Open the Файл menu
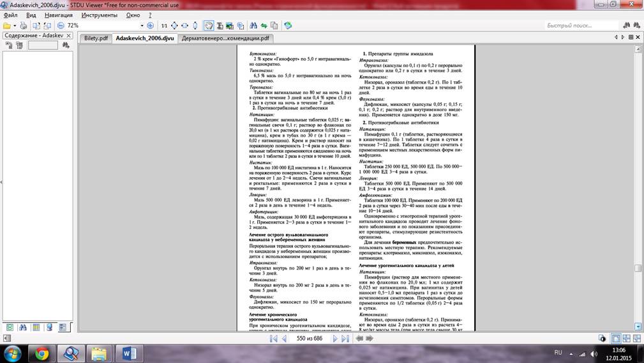The image size is (644, 363). pos(10,15)
